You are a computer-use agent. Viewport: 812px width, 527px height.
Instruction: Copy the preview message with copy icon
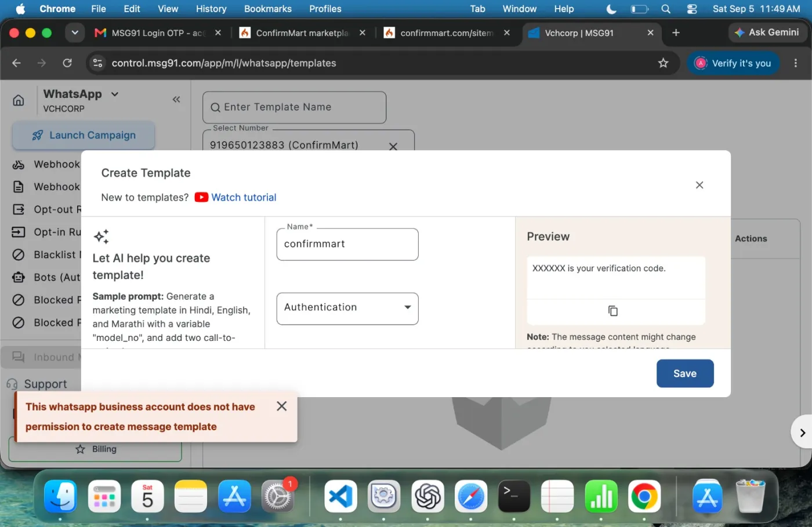click(x=613, y=311)
